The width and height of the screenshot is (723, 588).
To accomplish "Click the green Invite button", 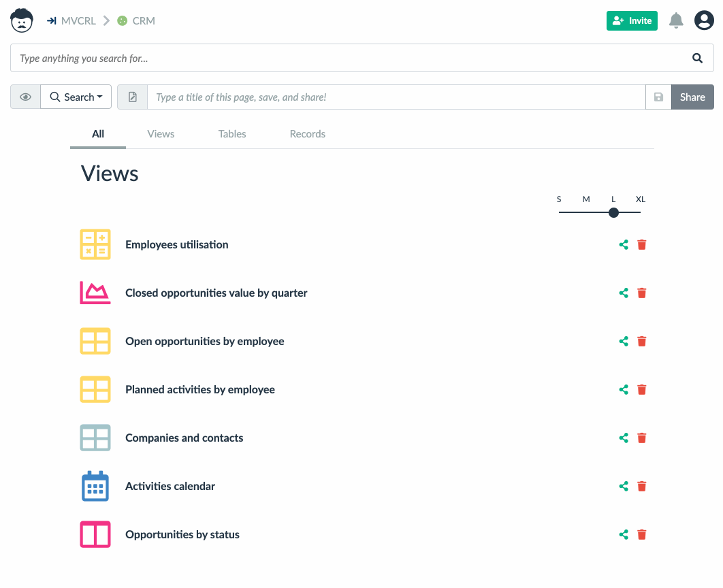I will [632, 20].
